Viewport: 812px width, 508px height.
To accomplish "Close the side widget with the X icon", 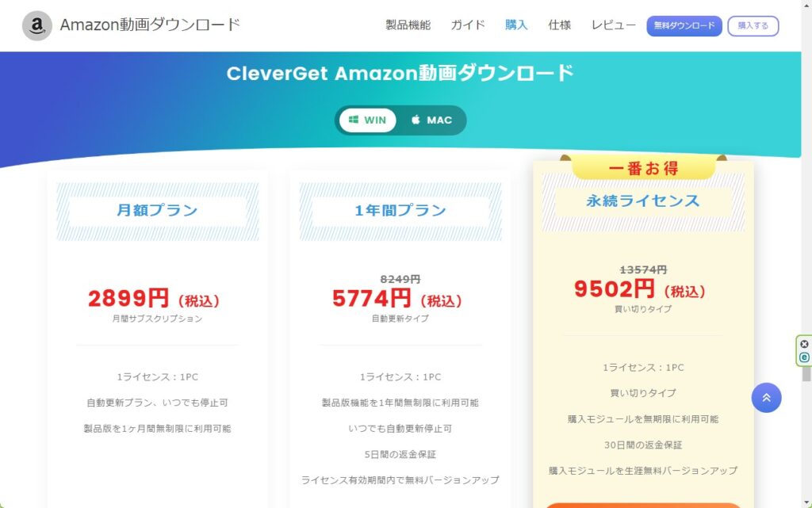I will pos(804,344).
